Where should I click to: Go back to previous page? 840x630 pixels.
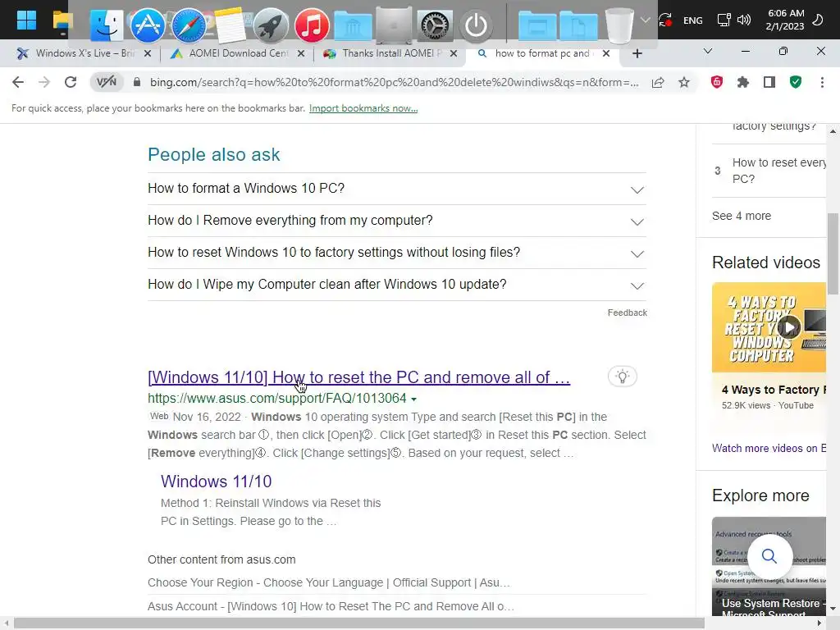pos(18,82)
